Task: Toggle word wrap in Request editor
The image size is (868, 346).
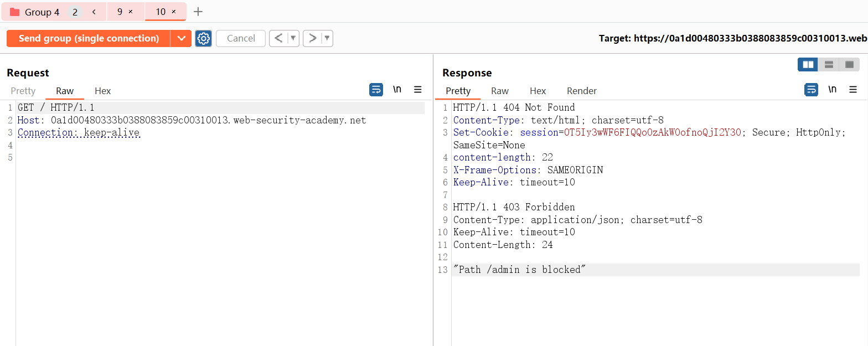Action: pyautogui.click(x=376, y=90)
